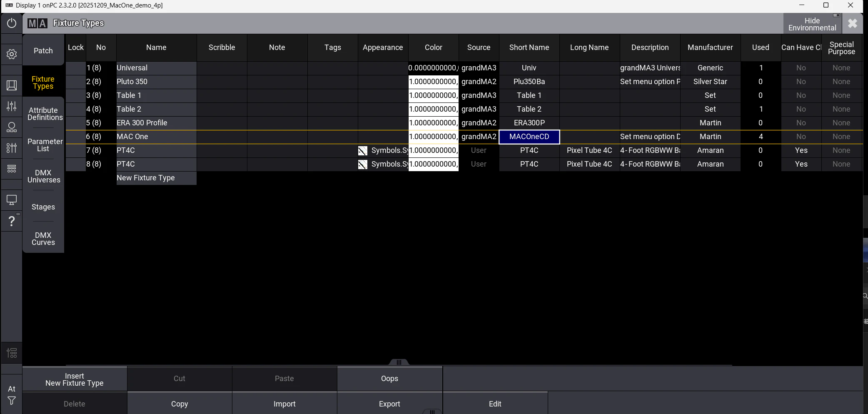Click the Color cell of Pluto 350 row
This screenshot has height=414, width=868.
pyautogui.click(x=433, y=82)
